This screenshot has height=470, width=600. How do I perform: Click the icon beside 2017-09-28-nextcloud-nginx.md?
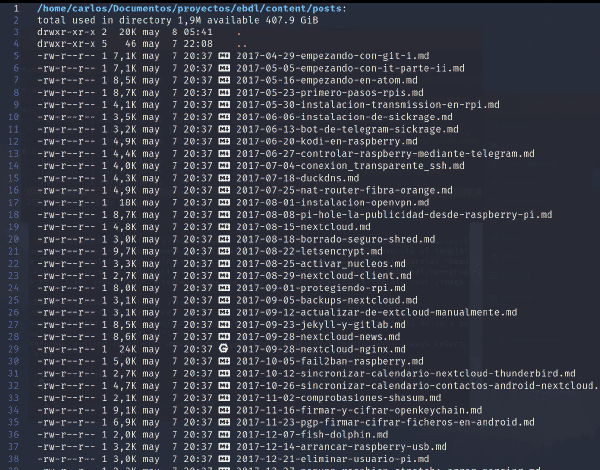223,349
